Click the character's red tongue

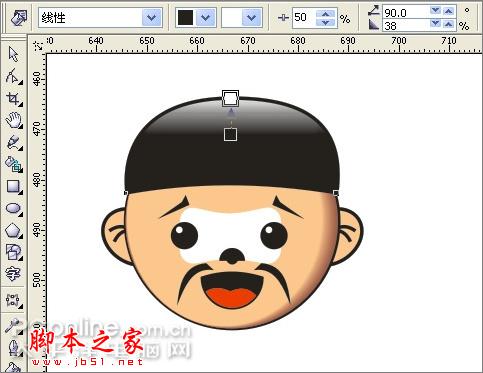coord(230,297)
